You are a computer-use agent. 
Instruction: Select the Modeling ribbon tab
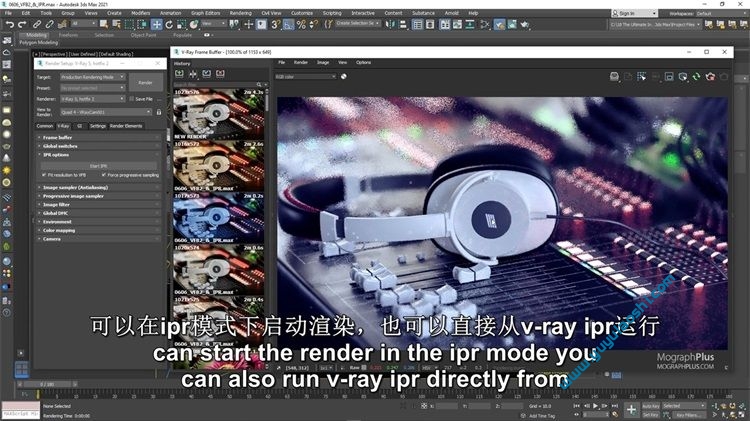pyautogui.click(x=36, y=35)
